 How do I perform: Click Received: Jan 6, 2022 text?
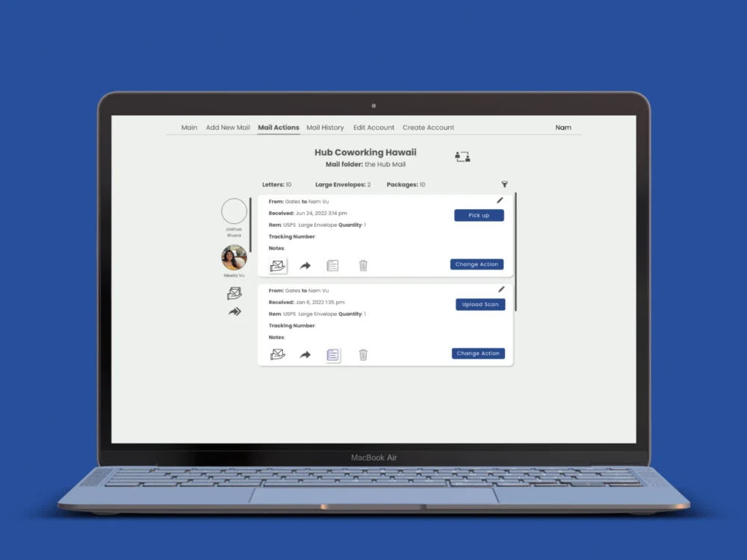(x=306, y=302)
